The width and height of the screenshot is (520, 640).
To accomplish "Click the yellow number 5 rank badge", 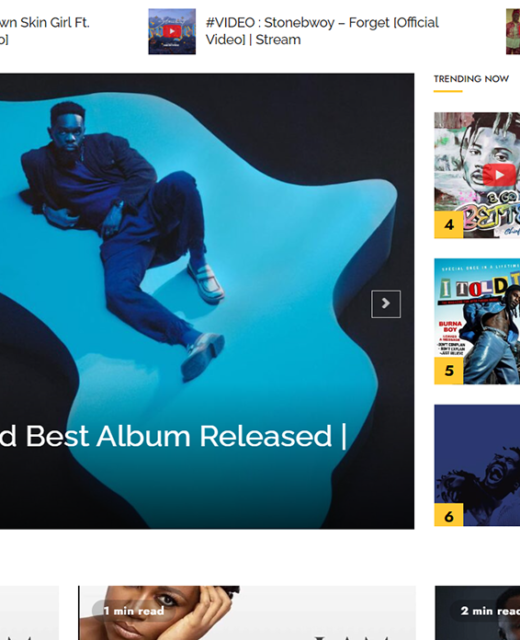I will [449, 371].
